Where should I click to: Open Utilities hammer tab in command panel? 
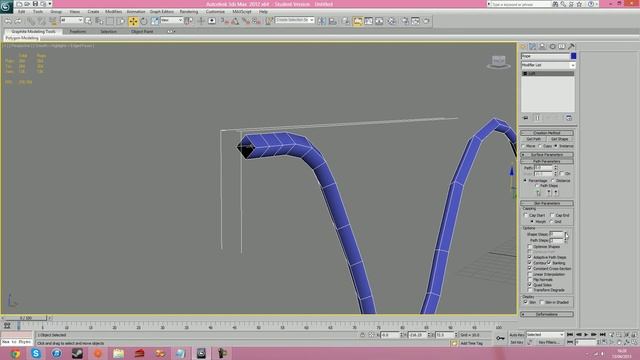click(x=571, y=47)
